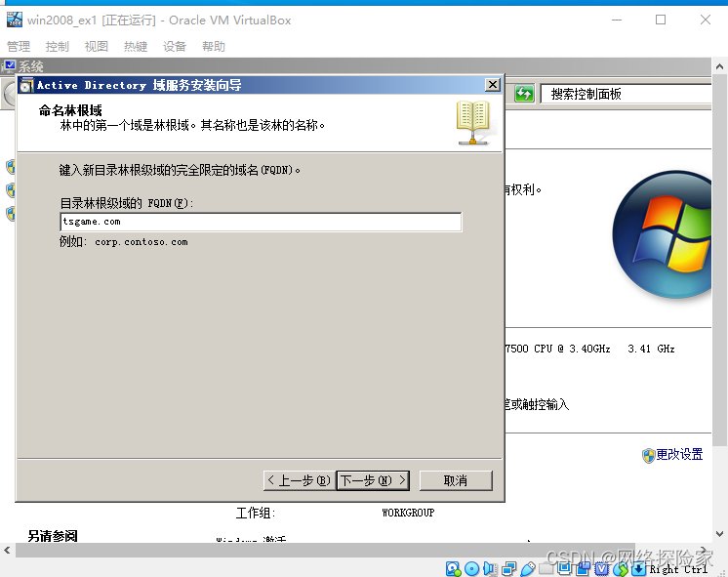
Task: Open the 帮助 menu
Action: [x=214, y=47]
